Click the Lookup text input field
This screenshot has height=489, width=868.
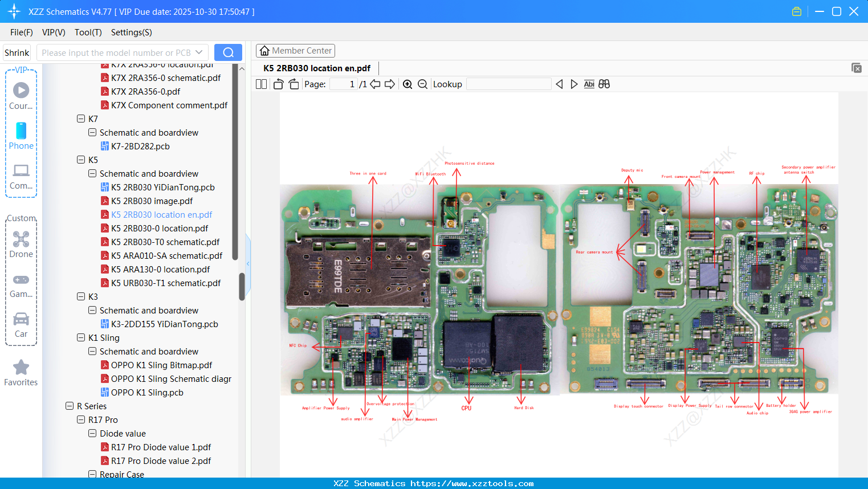point(508,84)
